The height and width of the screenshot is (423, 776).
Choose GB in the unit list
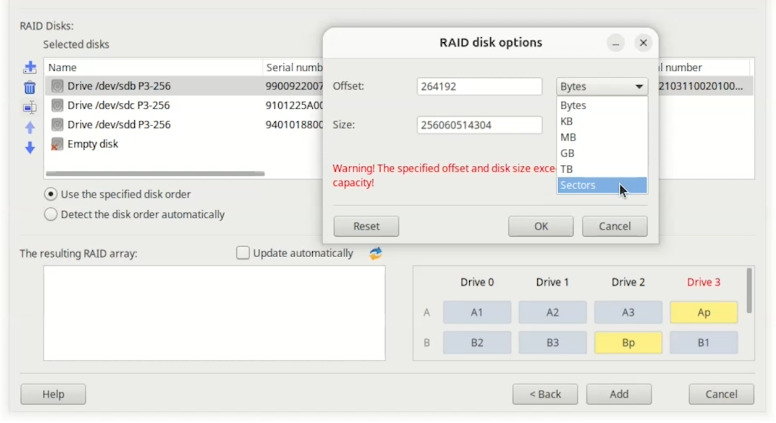click(602, 153)
